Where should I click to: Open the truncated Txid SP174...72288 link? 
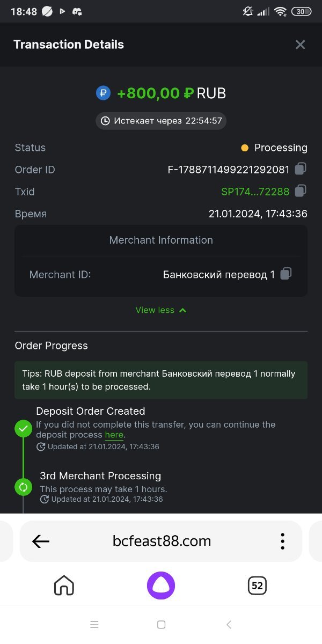(x=255, y=192)
